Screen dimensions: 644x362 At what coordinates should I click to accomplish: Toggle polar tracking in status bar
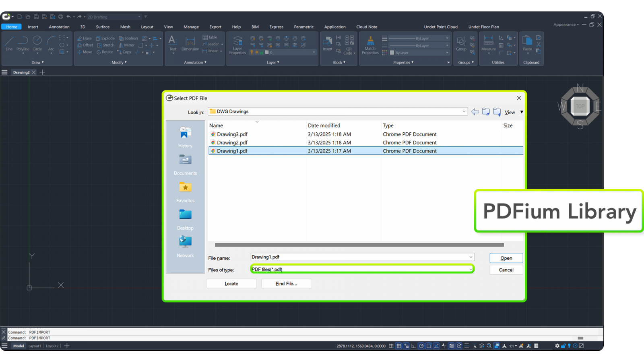pos(421,346)
